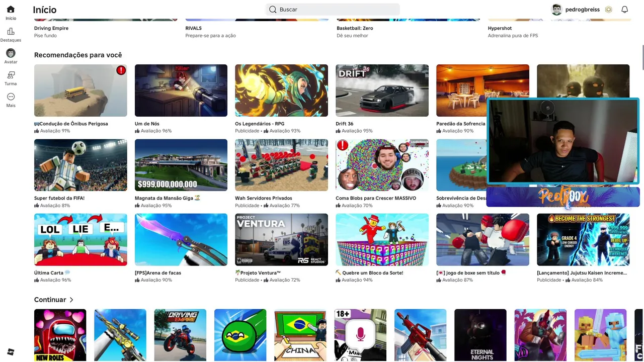Screen dimensions: 644x362
Task: Open Destaques in the sidebar
Action: pyautogui.click(x=11, y=31)
